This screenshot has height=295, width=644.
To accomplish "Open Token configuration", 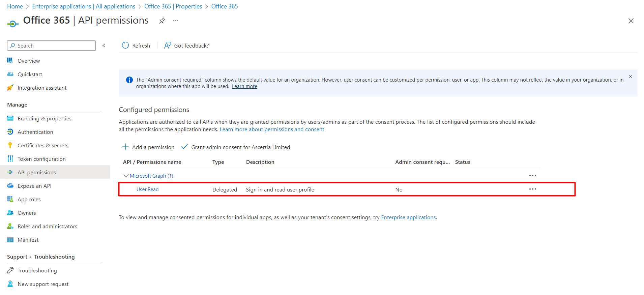I will point(41,159).
